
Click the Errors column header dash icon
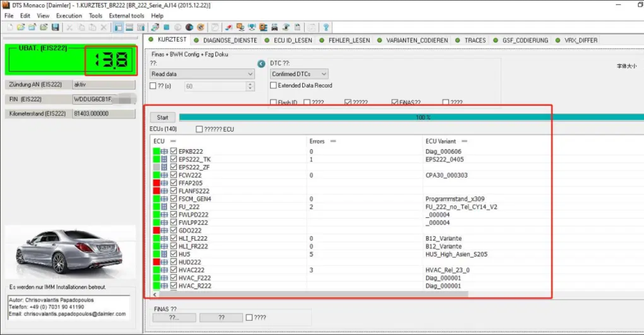(x=333, y=141)
